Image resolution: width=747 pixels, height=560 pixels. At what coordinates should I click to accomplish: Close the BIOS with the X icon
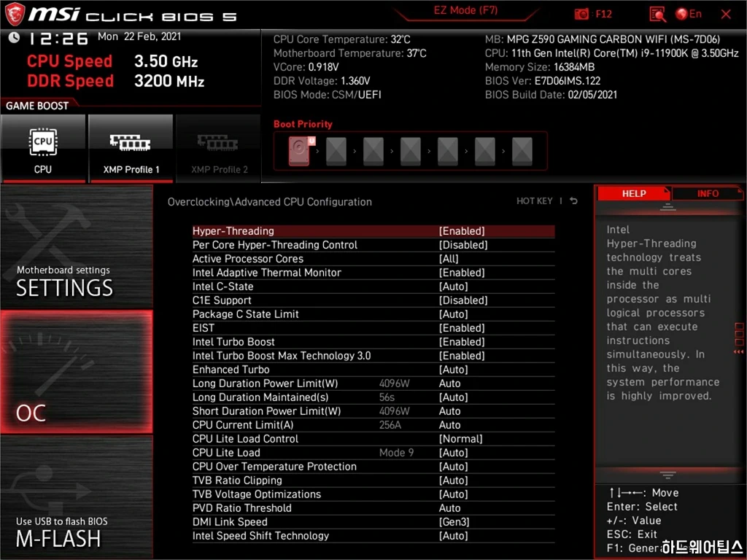[726, 15]
